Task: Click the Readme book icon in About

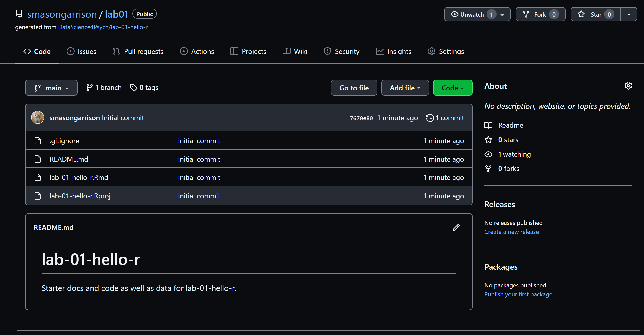Action: [x=488, y=125]
